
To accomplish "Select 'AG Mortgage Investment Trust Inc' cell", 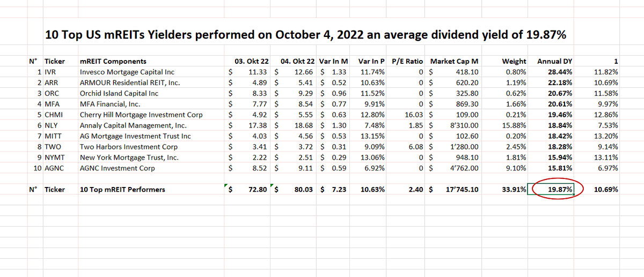I will (135, 136).
